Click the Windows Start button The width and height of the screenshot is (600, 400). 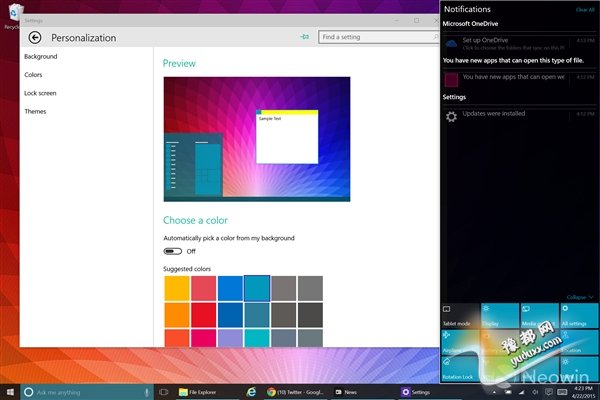coord(9,392)
